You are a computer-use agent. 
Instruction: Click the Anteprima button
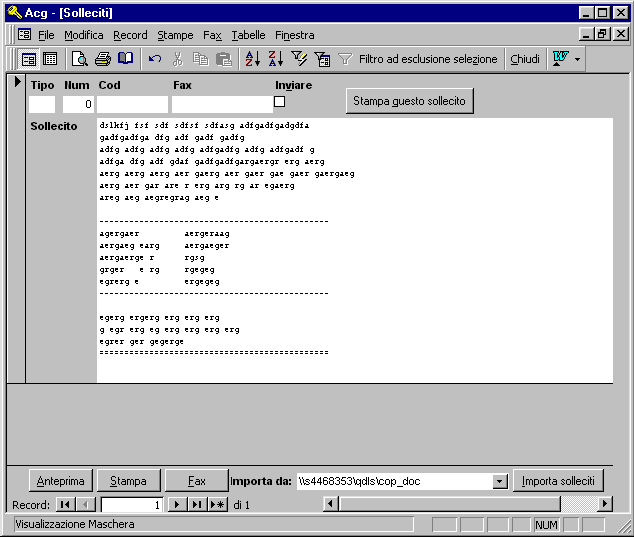61,481
